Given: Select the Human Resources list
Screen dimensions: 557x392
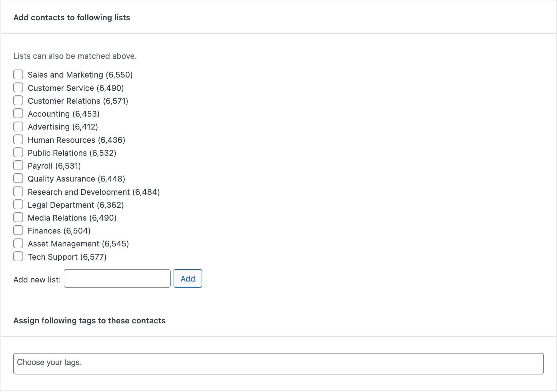Looking at the screenshot, I should (x=18, y=139).
